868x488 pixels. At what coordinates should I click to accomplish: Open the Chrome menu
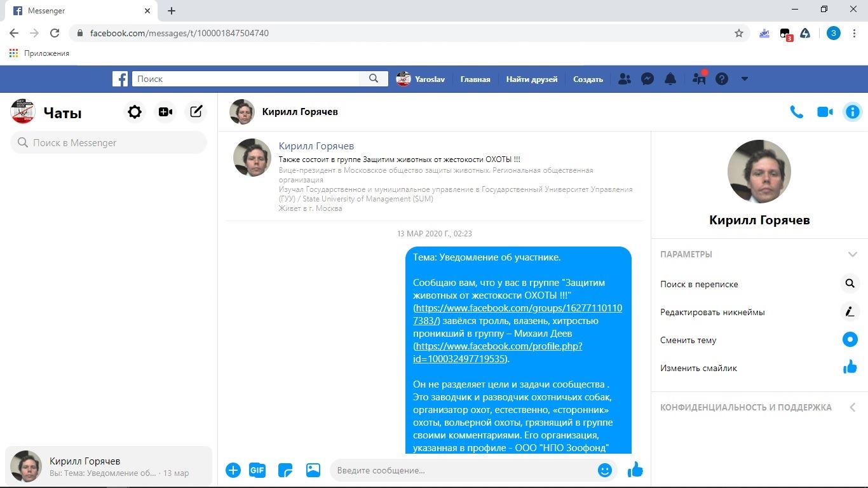click(855, 33)
